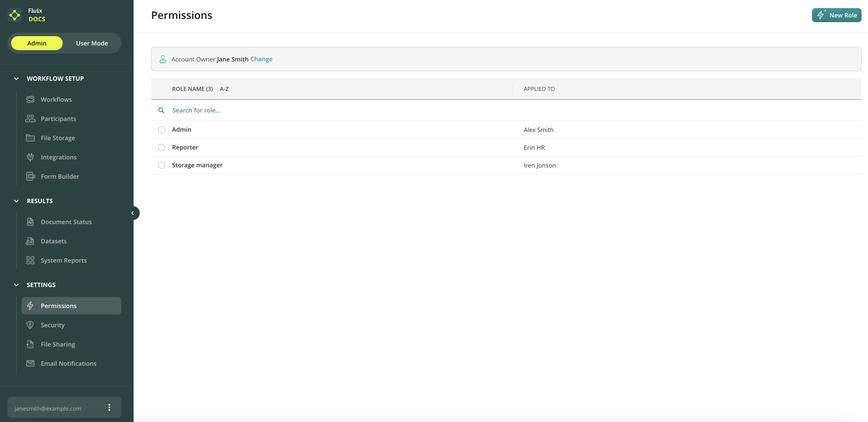Create a New Role
The width and height of the screenshot is (868, 422).
(836, 15)
